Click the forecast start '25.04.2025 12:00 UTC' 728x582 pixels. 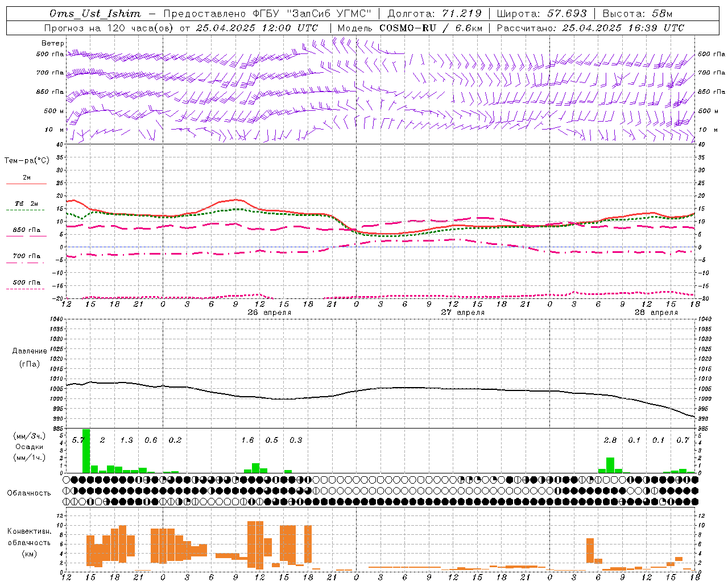click(257, 28)
